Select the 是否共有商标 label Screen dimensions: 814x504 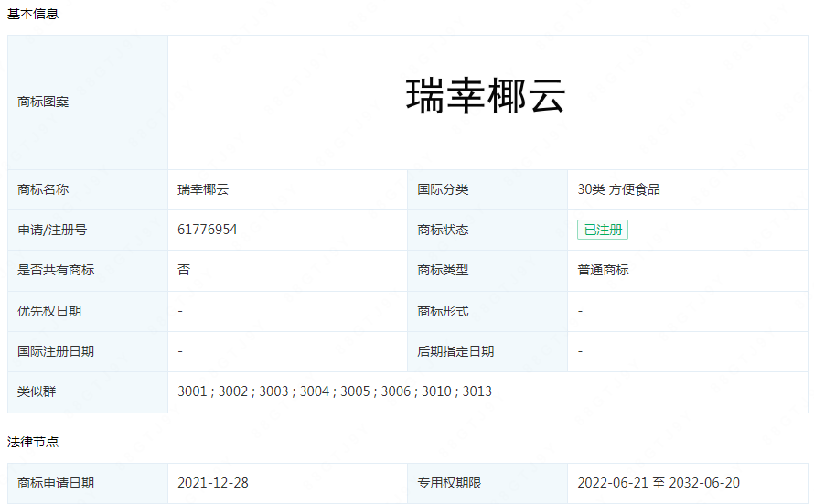point(56,270)
